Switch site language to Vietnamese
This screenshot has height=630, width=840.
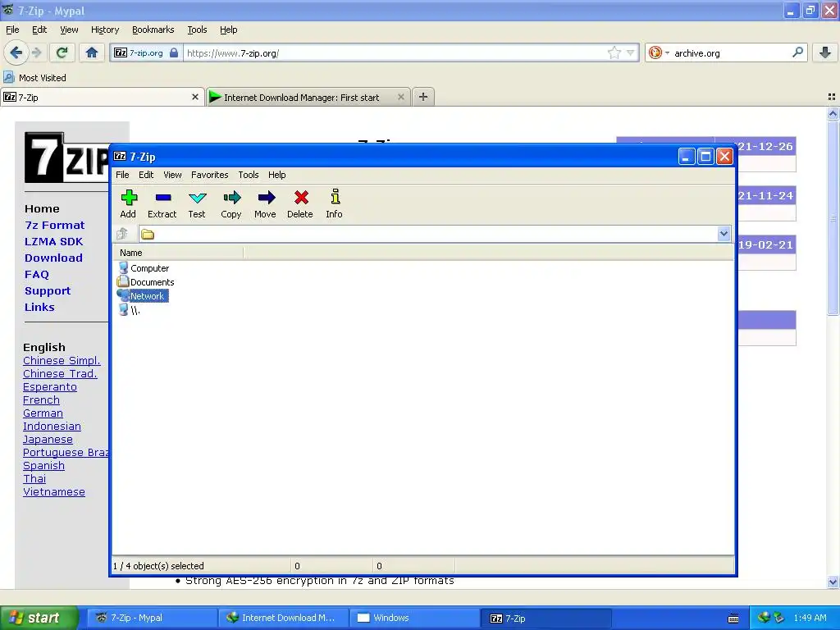coord(53,492)
